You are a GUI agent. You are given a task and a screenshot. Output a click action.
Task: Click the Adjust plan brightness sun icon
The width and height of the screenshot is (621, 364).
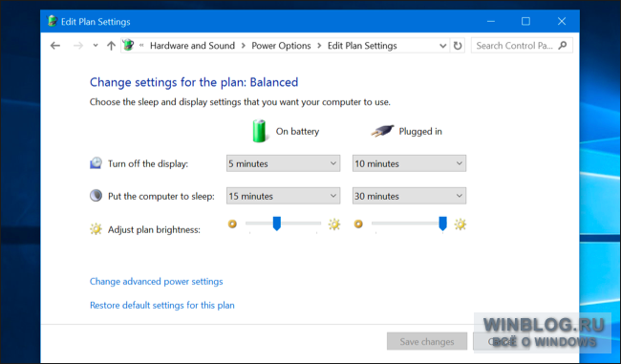coord(96,229)
